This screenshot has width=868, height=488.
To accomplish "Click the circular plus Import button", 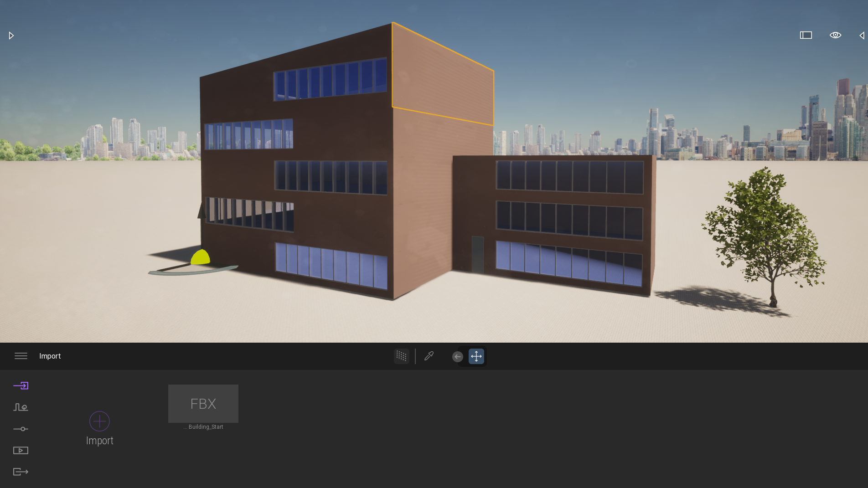I will [x=99, y=421].
